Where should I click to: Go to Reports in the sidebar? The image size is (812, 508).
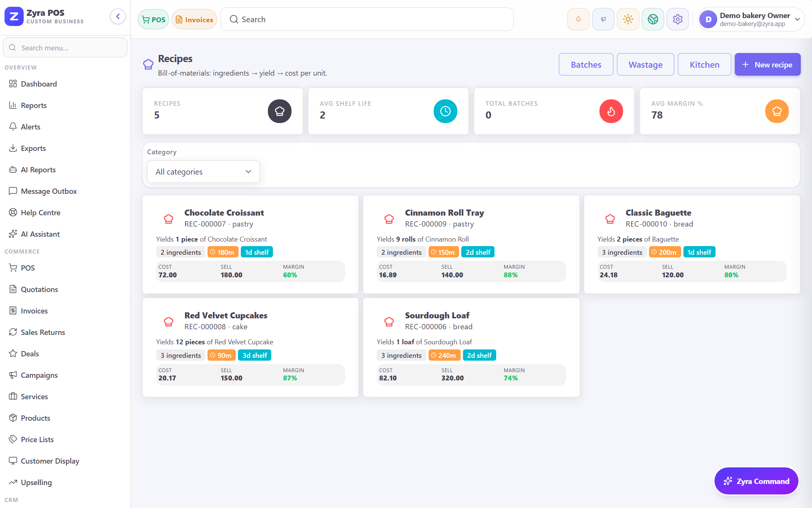(65, 105)
